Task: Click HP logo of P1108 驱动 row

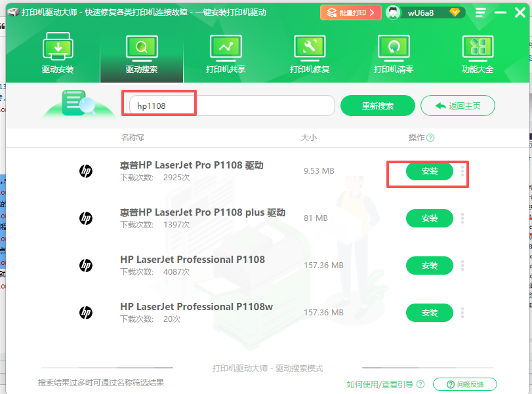Action: point(86,171)
